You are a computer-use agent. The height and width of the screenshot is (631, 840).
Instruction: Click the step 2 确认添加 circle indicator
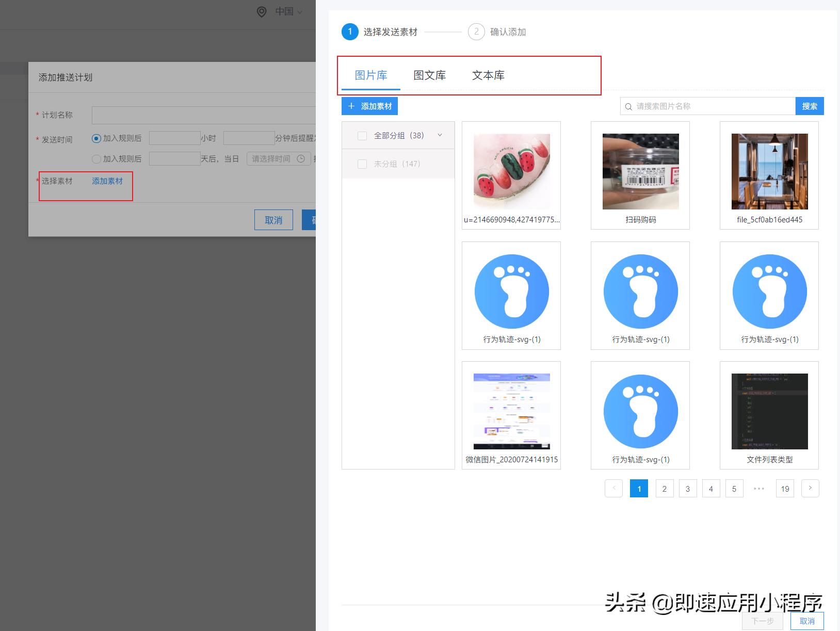point(476,31)
